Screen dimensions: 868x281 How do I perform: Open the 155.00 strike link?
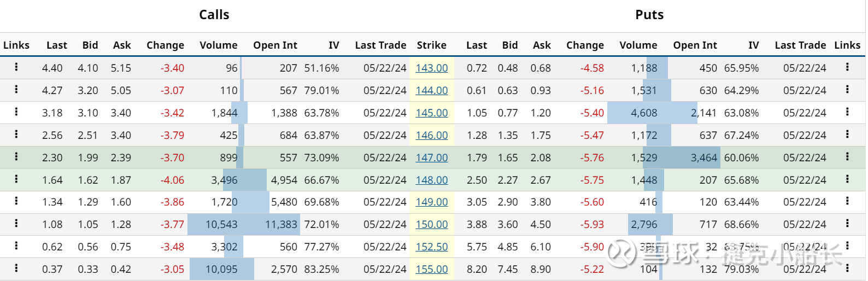(x=431, y=270)
